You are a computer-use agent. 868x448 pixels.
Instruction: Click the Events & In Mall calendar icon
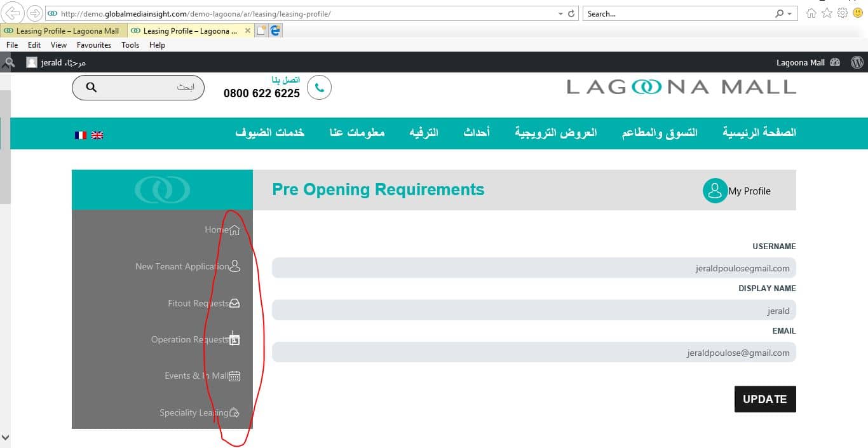pos(234,376)
